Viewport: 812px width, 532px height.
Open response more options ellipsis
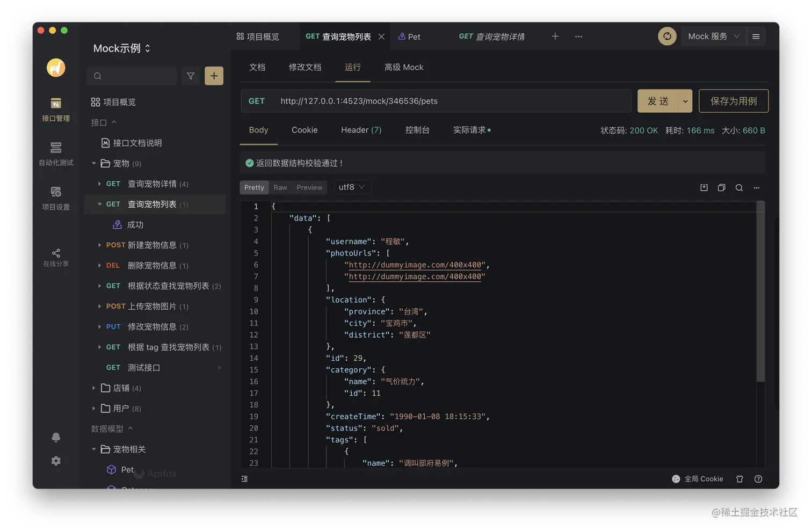point(757,187)
